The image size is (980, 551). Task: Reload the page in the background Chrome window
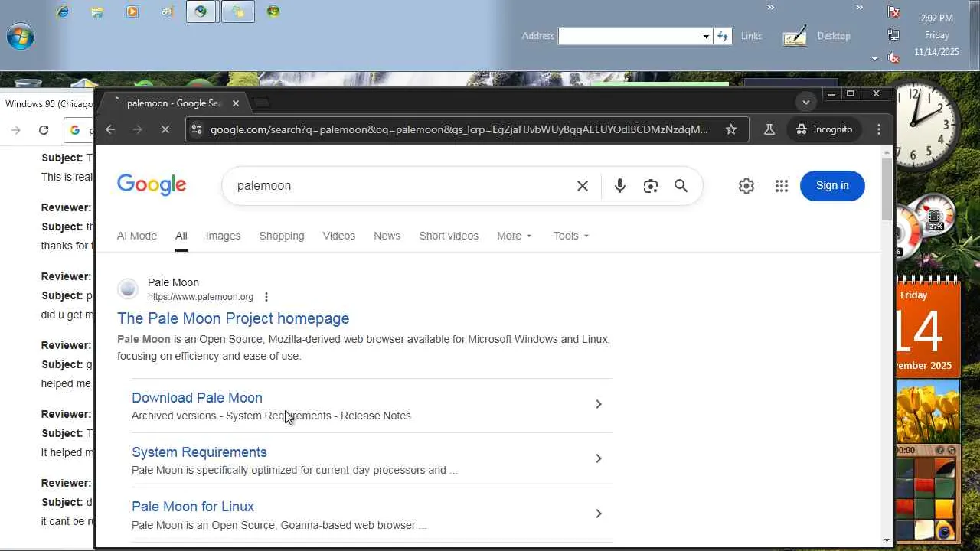pos(44,130)
